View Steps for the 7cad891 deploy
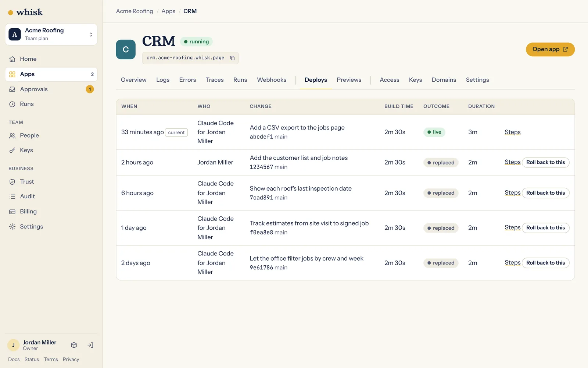The height and width of the screenshot is (368, 588). tap(512, 193)
